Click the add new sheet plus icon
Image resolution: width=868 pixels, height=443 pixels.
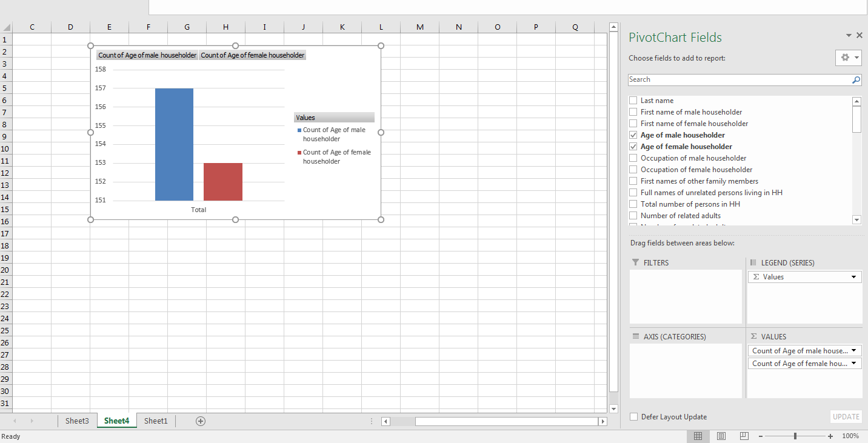point(201,421)
